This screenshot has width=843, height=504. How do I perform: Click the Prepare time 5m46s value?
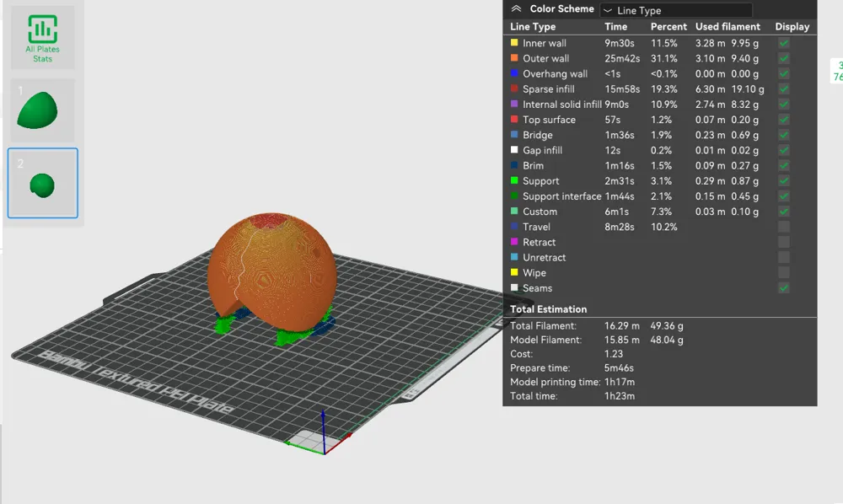coord(619,368)
